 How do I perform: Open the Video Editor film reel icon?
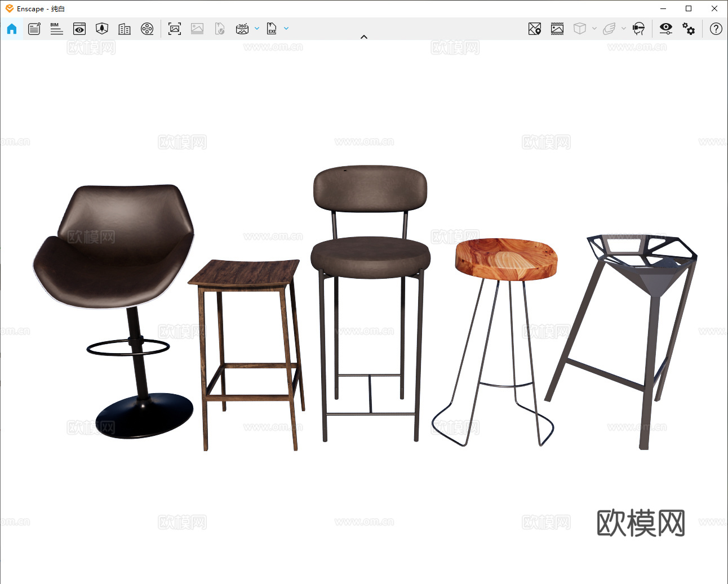147,29
